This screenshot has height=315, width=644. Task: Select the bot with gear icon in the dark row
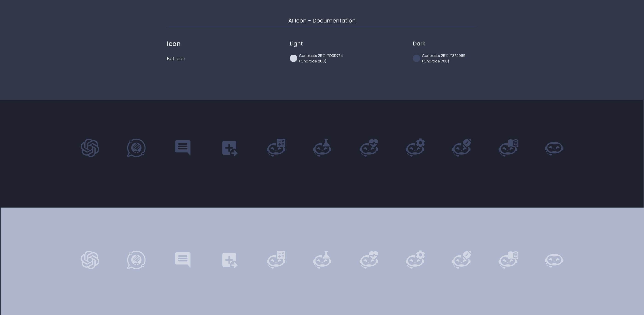pos(415,147)
